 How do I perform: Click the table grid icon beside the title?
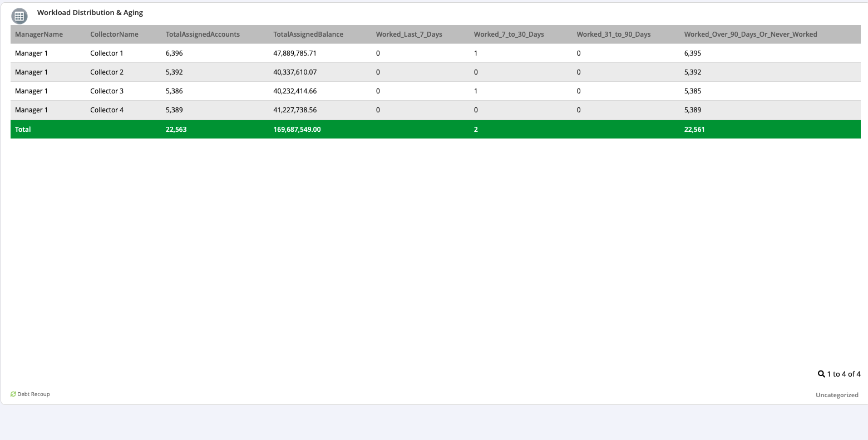pyautogui.click(x=19, y=16)
